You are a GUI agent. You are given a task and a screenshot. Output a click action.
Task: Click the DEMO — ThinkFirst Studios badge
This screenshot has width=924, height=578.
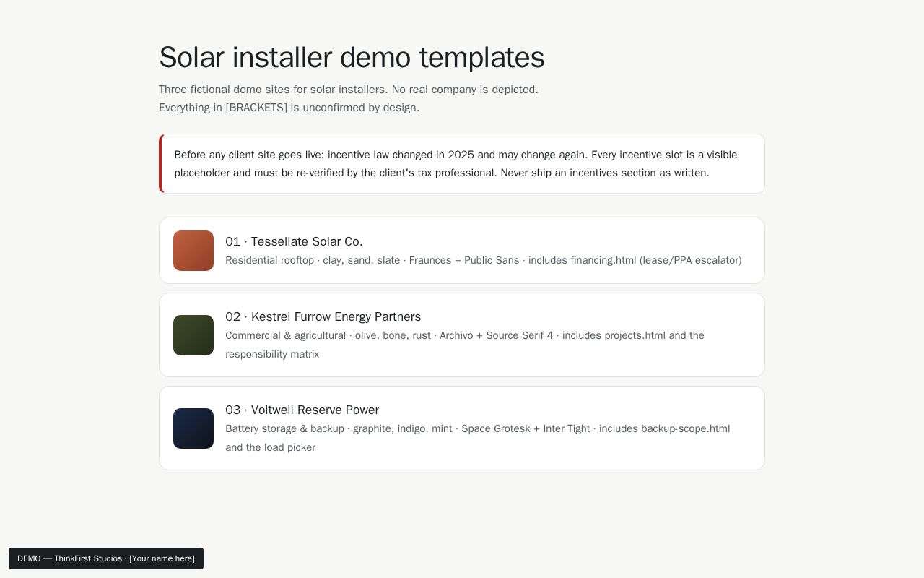[106, 558]
